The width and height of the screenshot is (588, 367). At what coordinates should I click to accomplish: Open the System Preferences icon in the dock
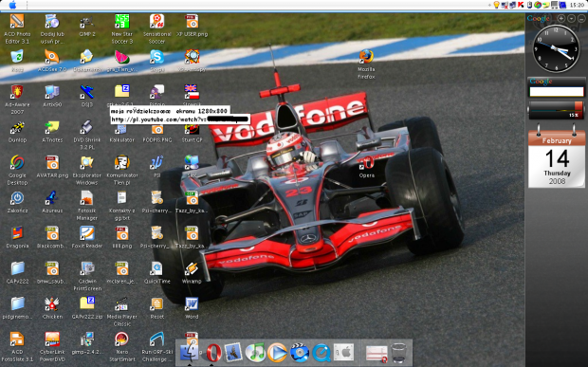[x=343, y=353]
